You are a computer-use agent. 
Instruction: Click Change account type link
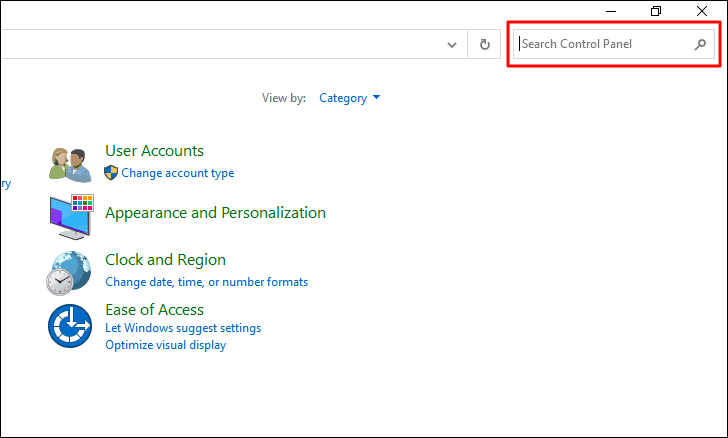[x=178, y=173]
